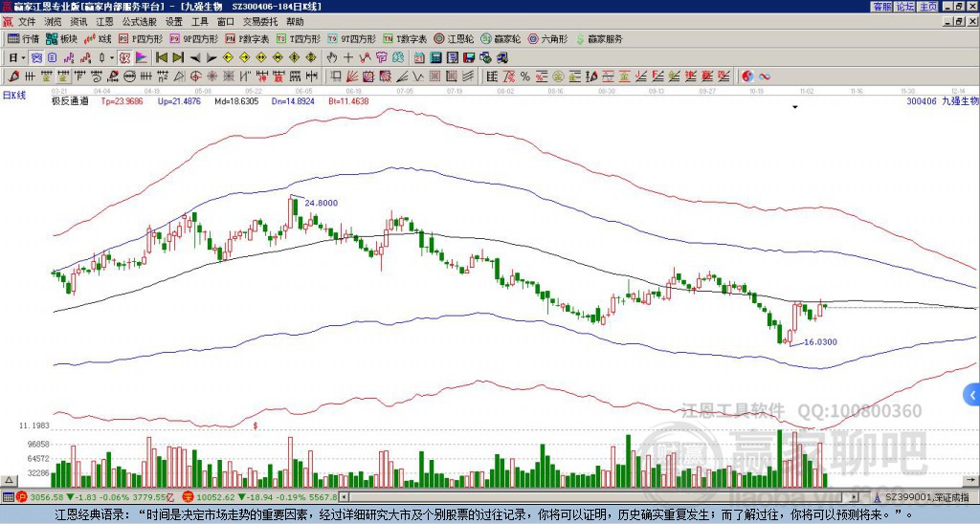Select the hand pan tool
The image size is (980, 524).
(332, 58)
